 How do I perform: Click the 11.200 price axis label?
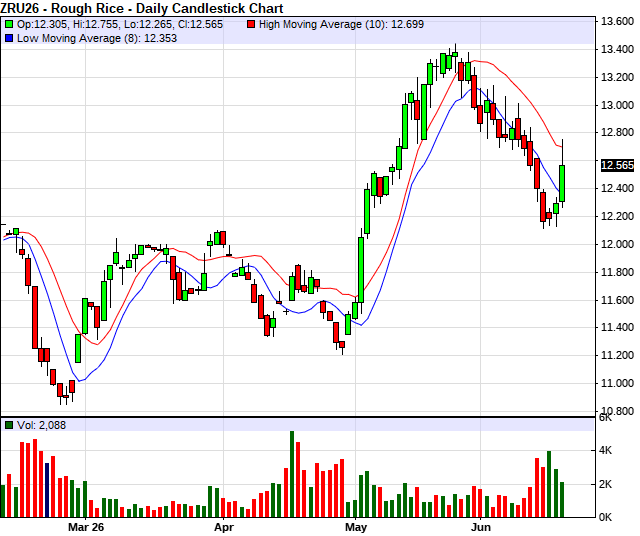point(617,355)
